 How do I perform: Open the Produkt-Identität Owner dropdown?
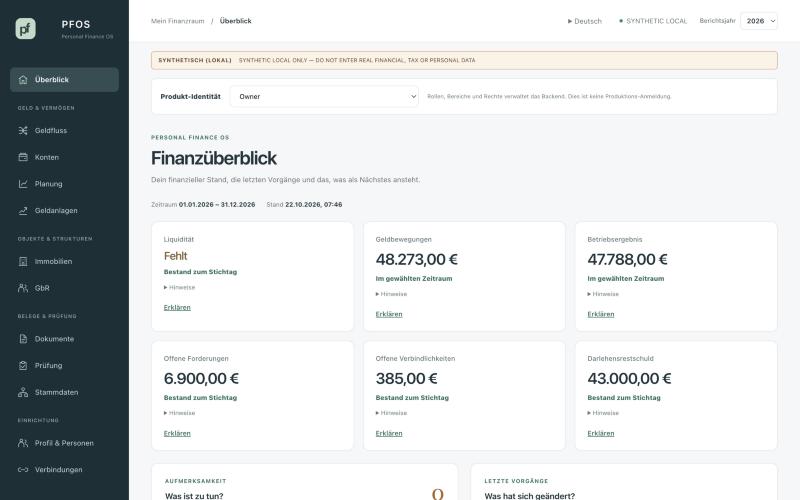click(324, 96)
